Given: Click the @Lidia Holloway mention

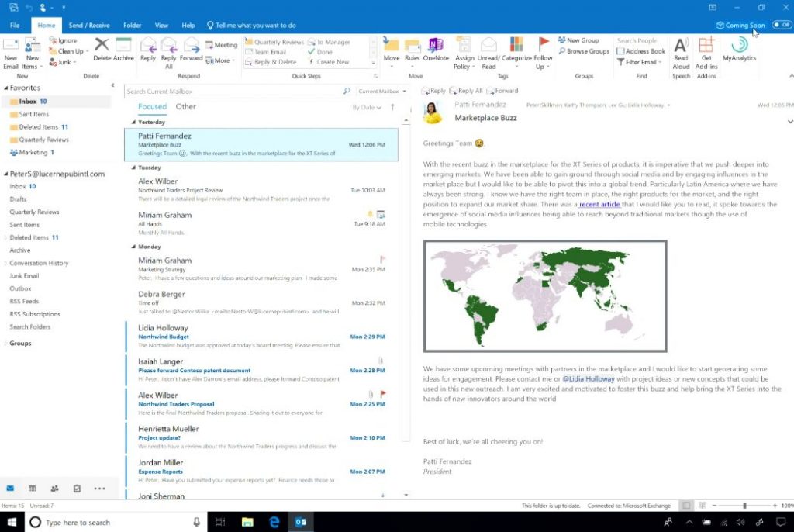Looking at the screenshot, I should [589, 378].
